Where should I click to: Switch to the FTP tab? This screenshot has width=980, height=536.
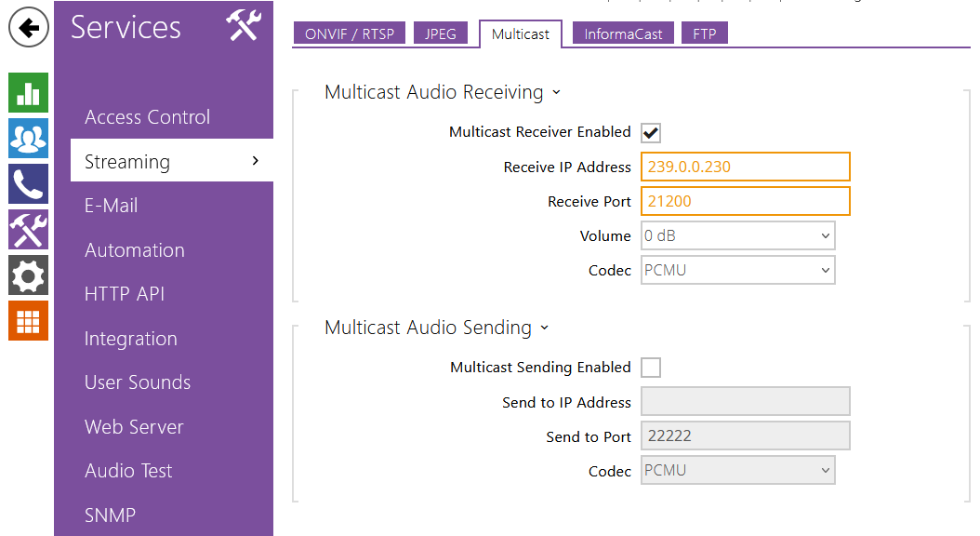click(x=705, y=33)
